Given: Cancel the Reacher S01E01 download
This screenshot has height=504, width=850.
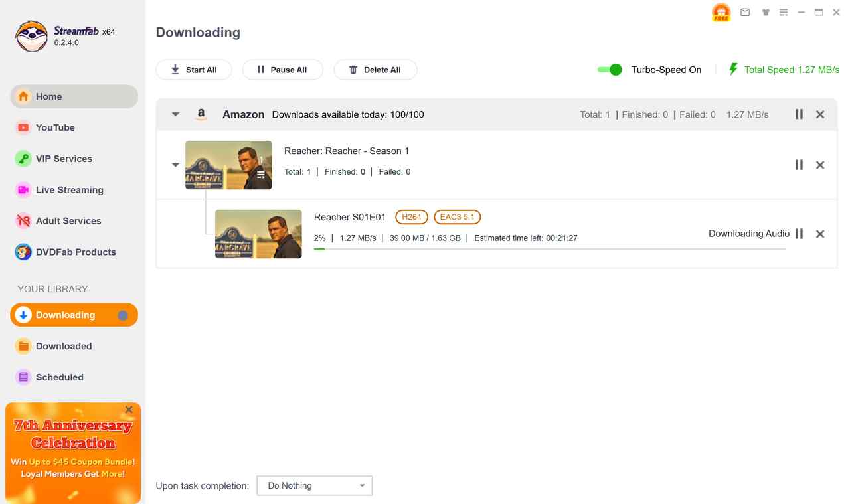Looking at the screenshot, I should [x=820, y=234].
